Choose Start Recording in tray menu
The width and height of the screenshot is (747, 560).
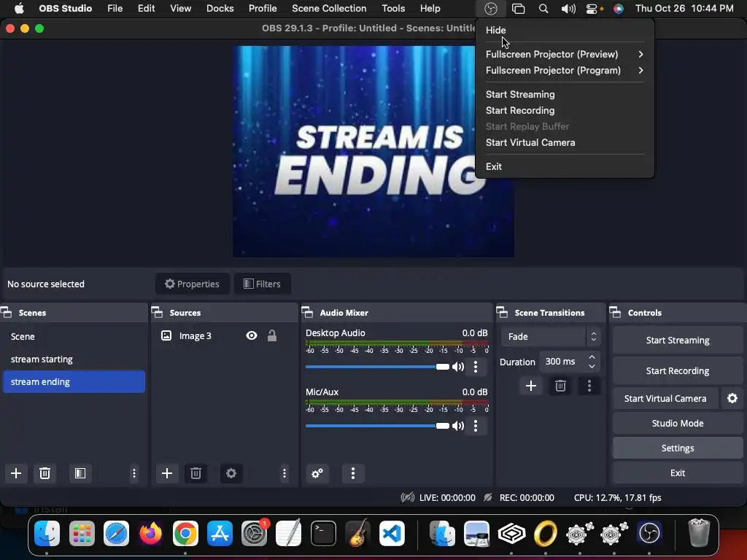(x=565, y=111)
